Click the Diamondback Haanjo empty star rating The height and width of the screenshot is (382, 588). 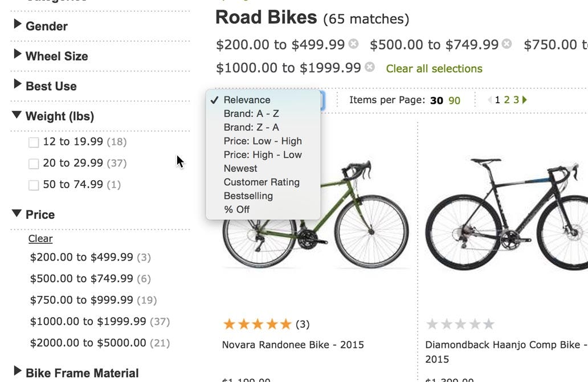460,324
